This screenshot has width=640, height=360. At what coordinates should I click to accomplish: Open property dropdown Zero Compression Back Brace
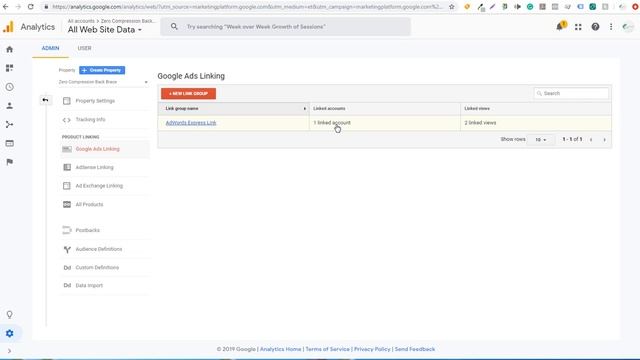click(x=103, y=82)
